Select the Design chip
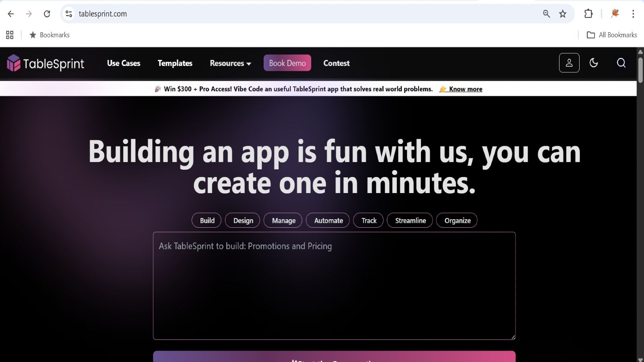Screen dimensions: 644x362 pos(242,220)
